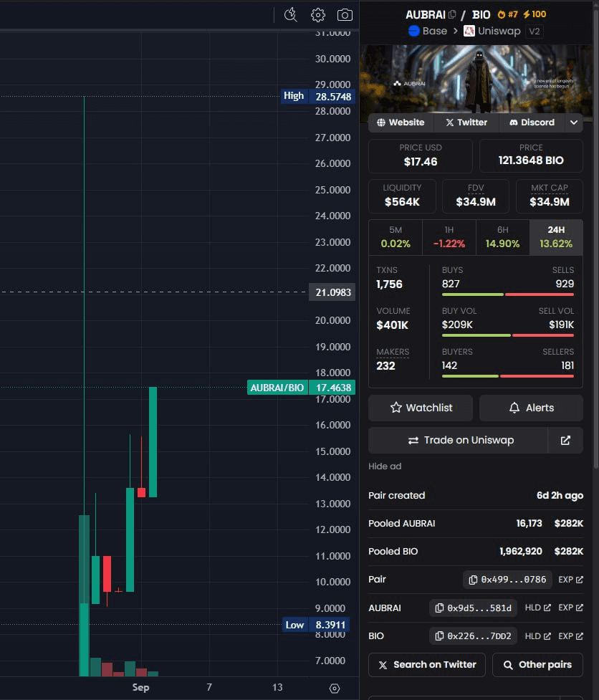This screenshot has width=599, height=700.
Task: Open chart time axis settings icon
Action: (x=335, y=689)
